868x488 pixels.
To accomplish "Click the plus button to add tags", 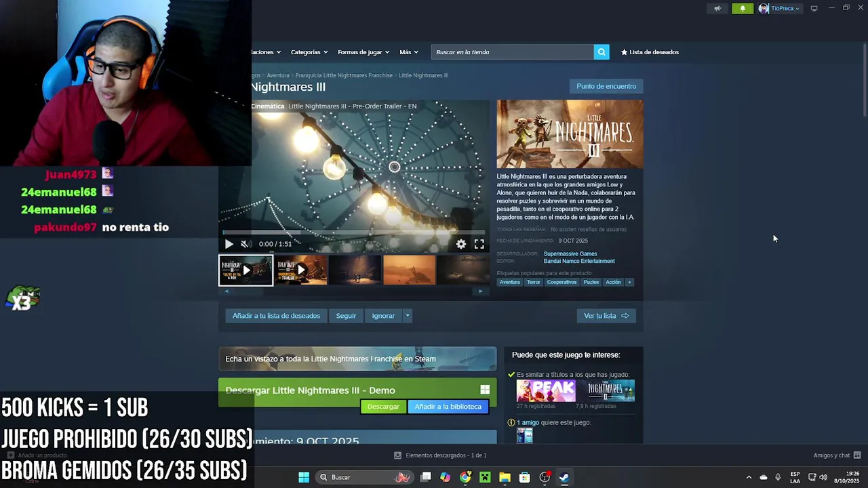I will [629, 282].
